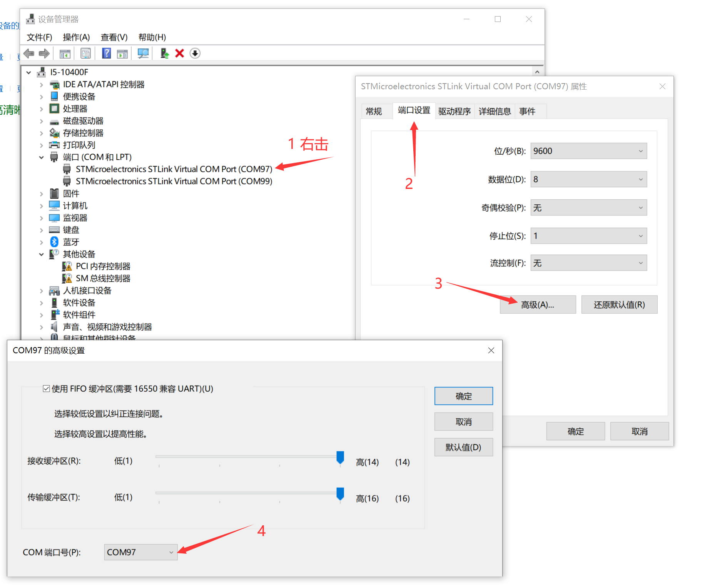The width and height of the screenshot is (705, 588).
Task: Click the software components (软件组件) icon
Action: tap(55, 314)
